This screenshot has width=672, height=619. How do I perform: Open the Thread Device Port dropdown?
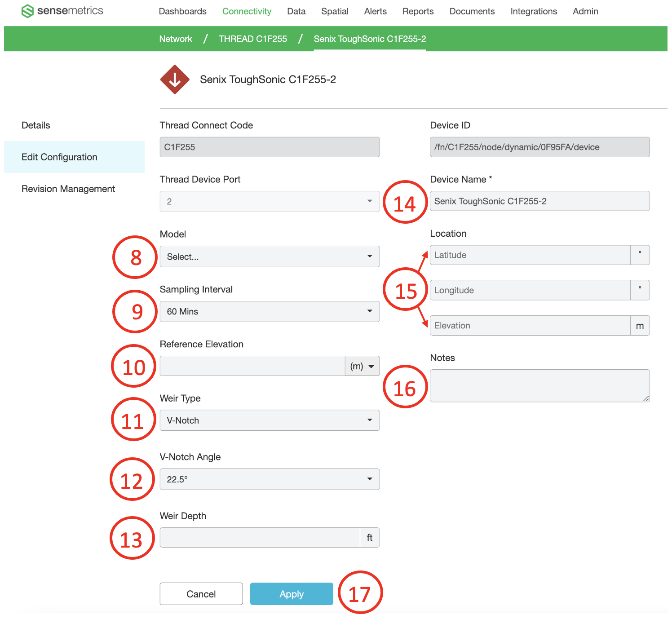(270, 202)
